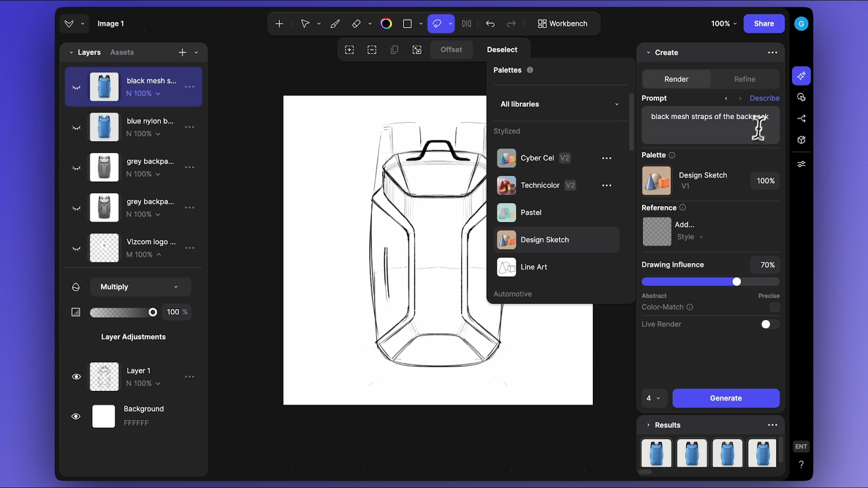This screenshot has height=488, width=868.
Task: Hide the Background layer
Action: tap(76, 416)
